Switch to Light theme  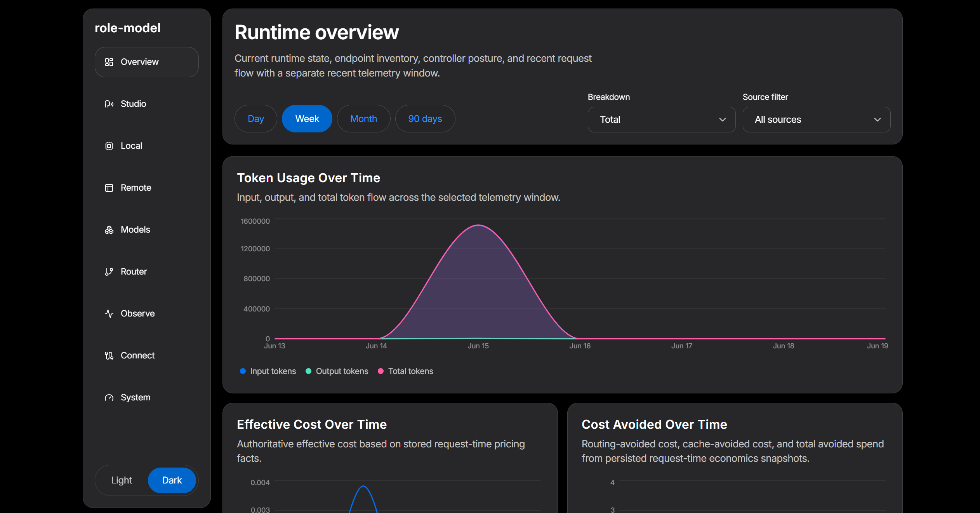tap(122, 480)
